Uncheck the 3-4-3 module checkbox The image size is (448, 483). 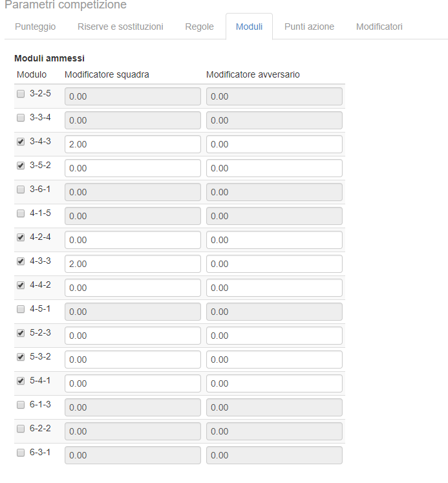click(21, 142)
